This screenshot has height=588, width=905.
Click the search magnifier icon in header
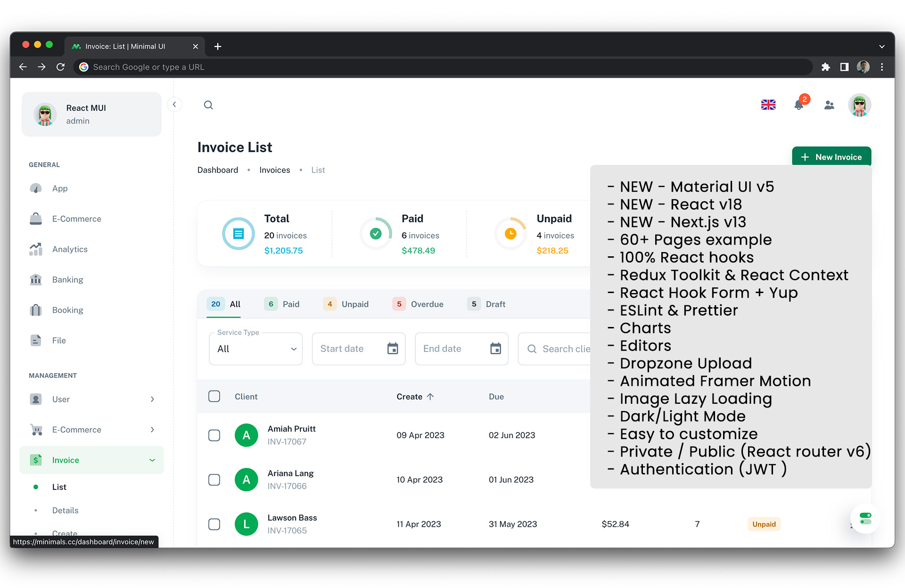208,105
